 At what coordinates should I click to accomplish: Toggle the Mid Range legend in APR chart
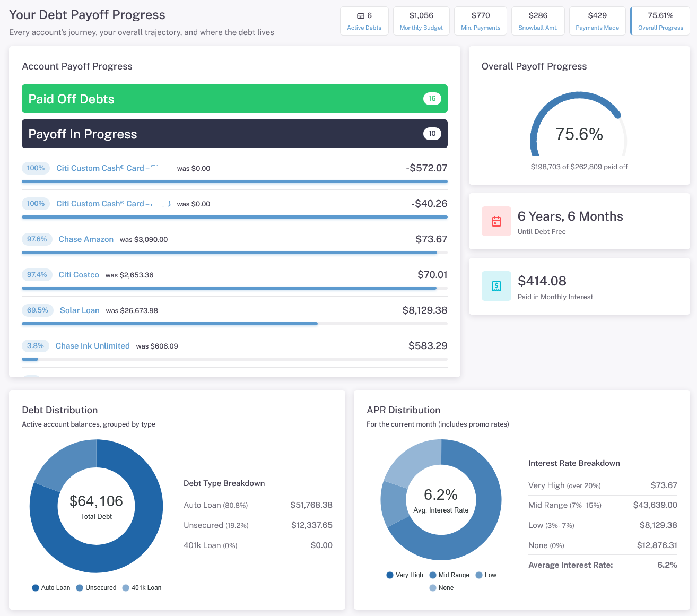click(x=449, y=575)
